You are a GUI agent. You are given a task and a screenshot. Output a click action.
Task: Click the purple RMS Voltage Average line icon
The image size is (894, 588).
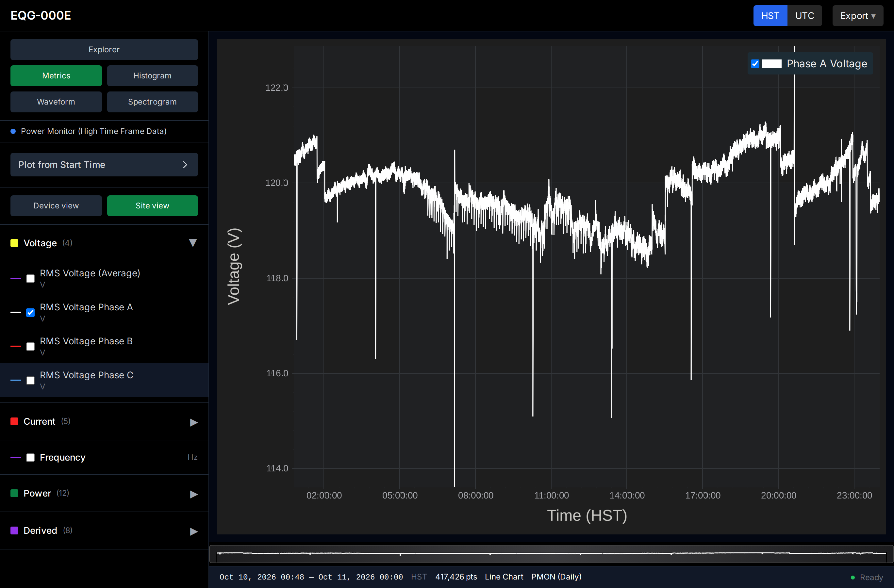pyautogui.click(x=15, y=278)
